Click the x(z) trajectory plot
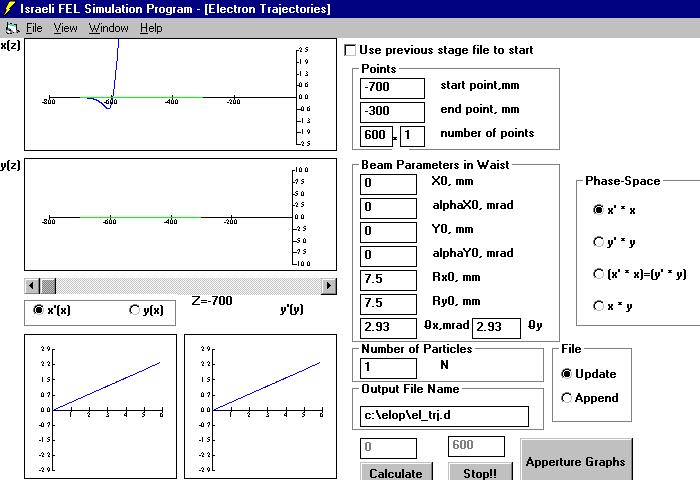The image size is (700, 480). 180,94
